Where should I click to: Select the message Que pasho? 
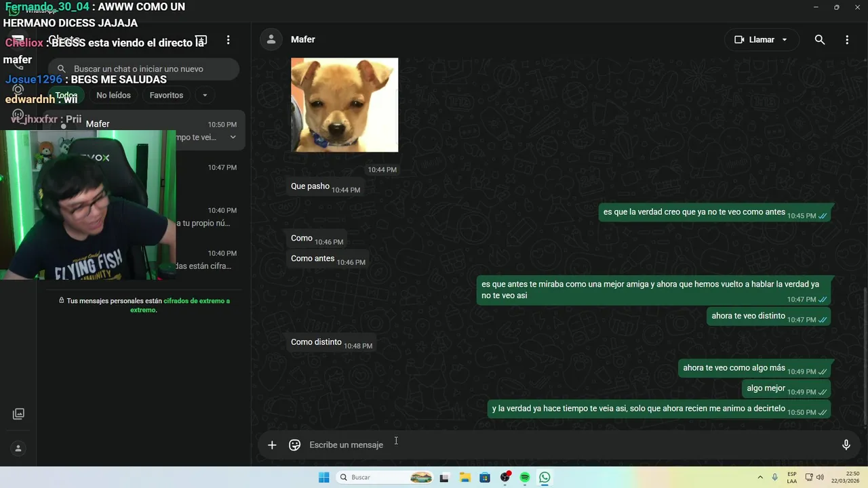tap(325, 186)
